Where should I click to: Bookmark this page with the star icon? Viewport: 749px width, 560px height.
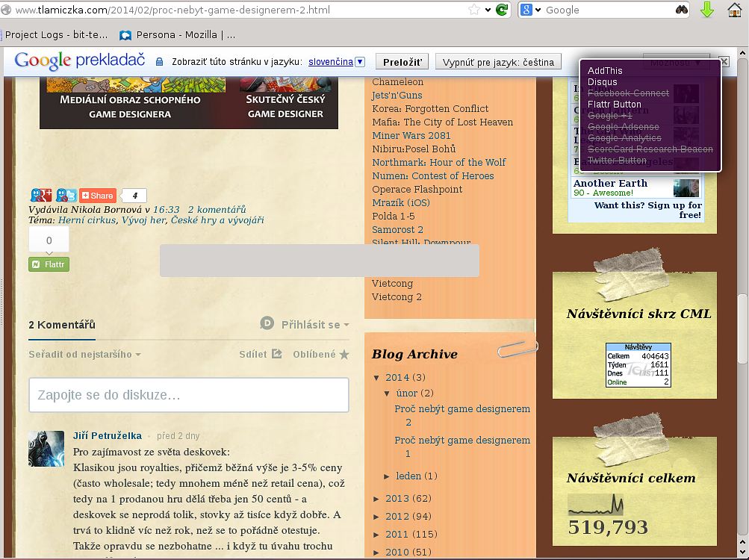coord(474,10)
